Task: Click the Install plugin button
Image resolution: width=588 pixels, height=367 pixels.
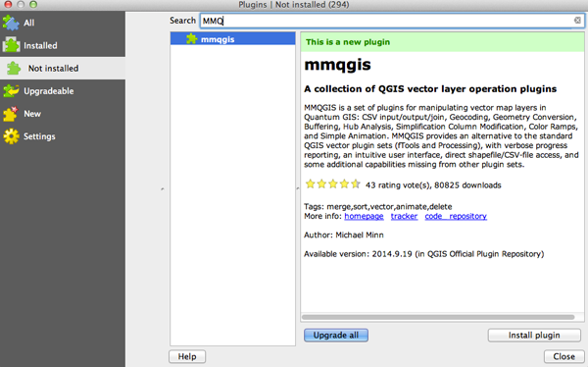Action: coord(534,335)
